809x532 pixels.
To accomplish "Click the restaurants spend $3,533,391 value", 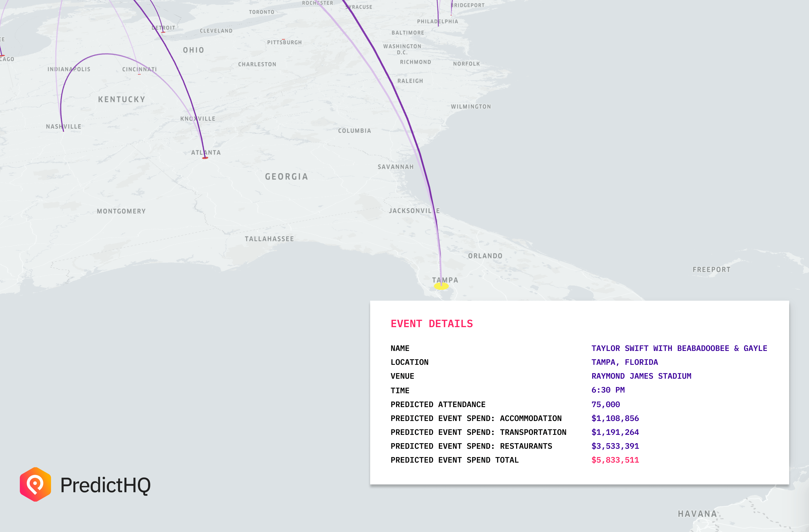I will click(615, 446).
